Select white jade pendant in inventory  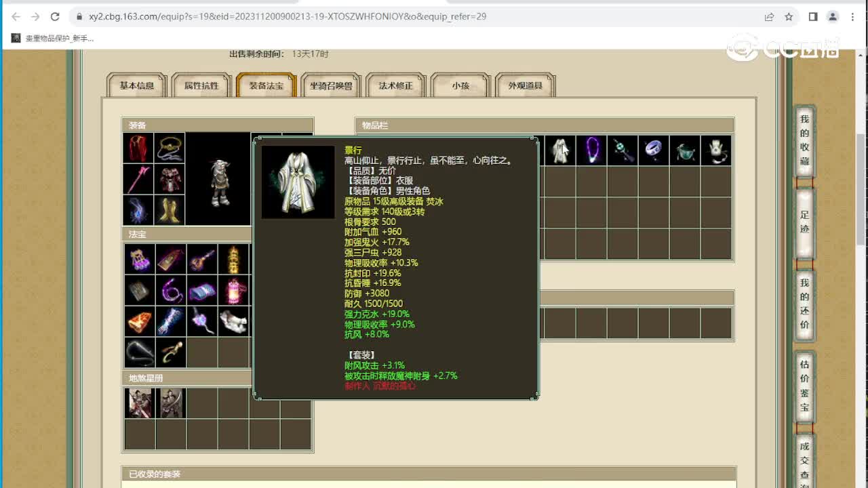(x=716, y=150)
